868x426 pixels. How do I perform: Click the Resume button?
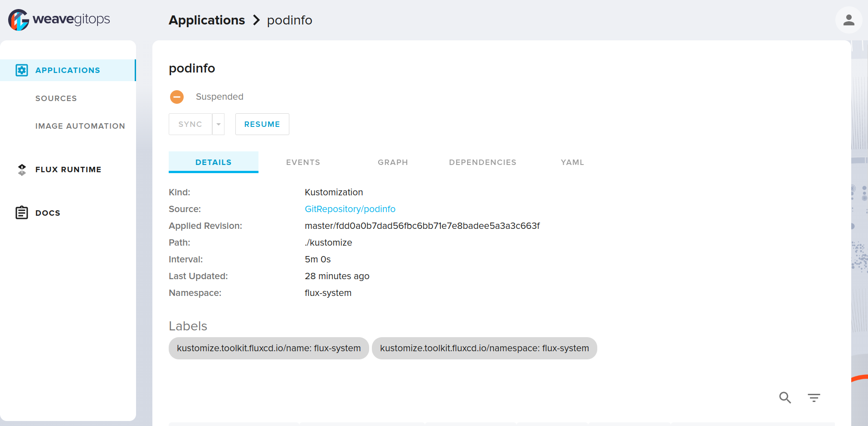[x=262, y=124]
